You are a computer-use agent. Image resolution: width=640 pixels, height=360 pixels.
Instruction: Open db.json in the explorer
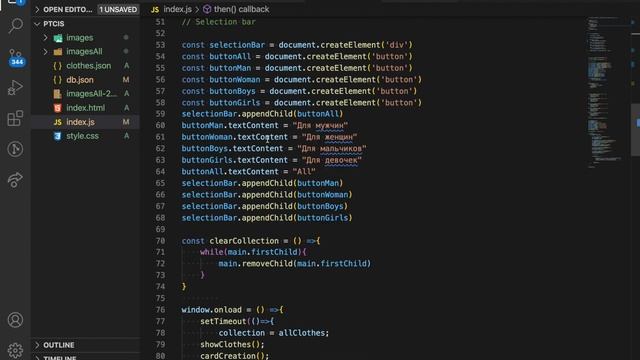click(x=80, y=80)
